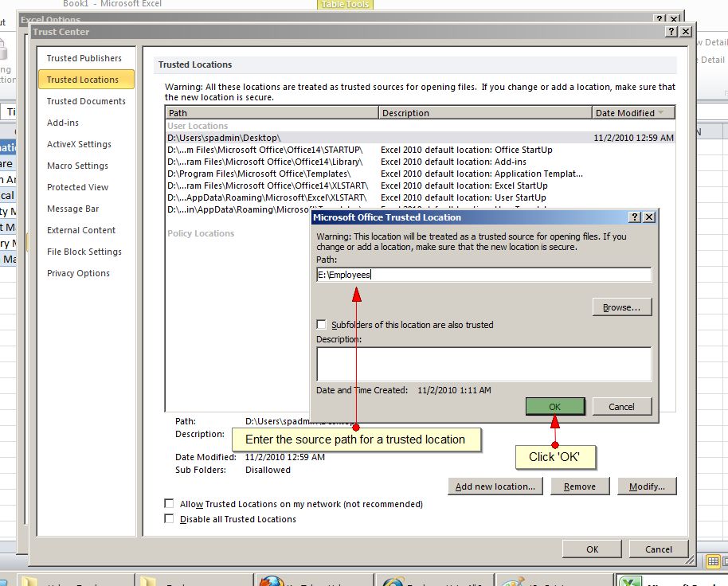The width and height of the screenshot is (728, 586).
Task: Click the Modify... button
Action: (x=647, y=486)
